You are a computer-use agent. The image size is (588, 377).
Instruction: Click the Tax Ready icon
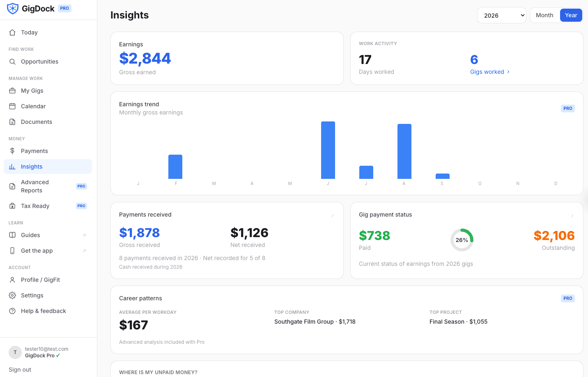point(12,206)
